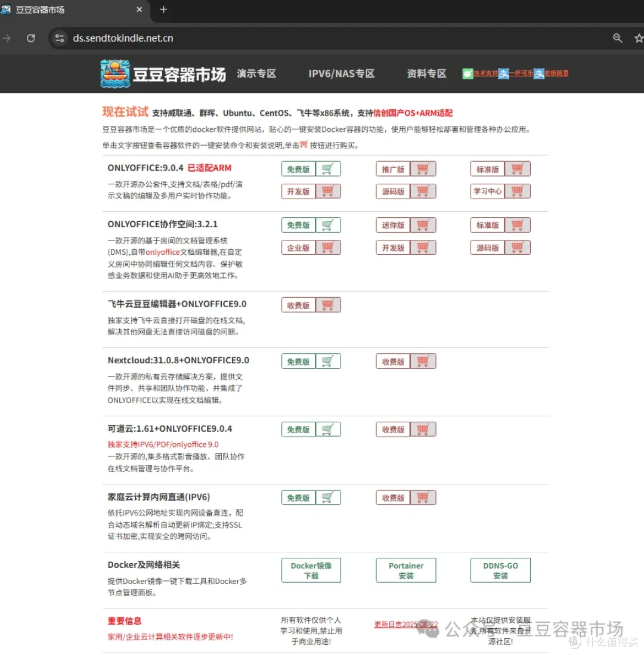Click the green cart beside Nextcloud 免费版
The height and width of the screenshot is (655, 644).
pos(329,362)
